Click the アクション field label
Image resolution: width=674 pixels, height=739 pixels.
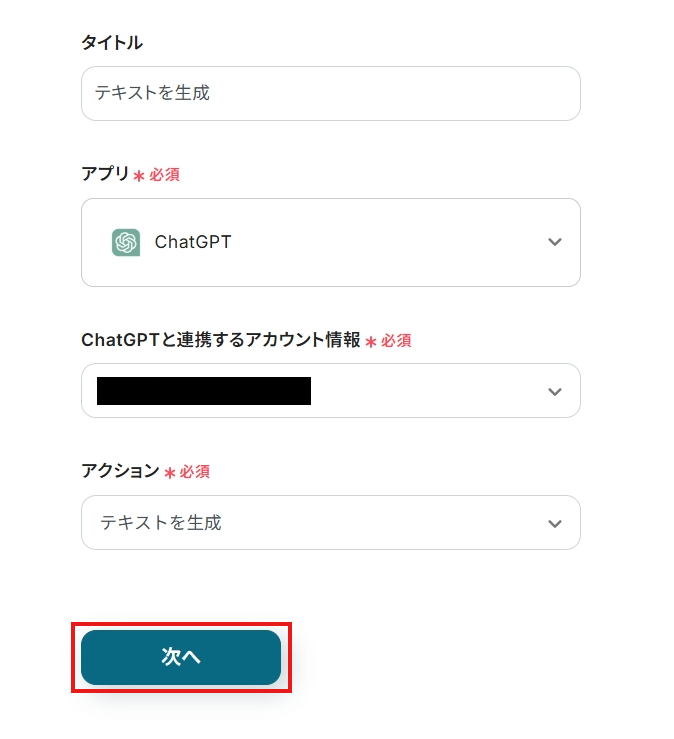click(x=120, y=471)
